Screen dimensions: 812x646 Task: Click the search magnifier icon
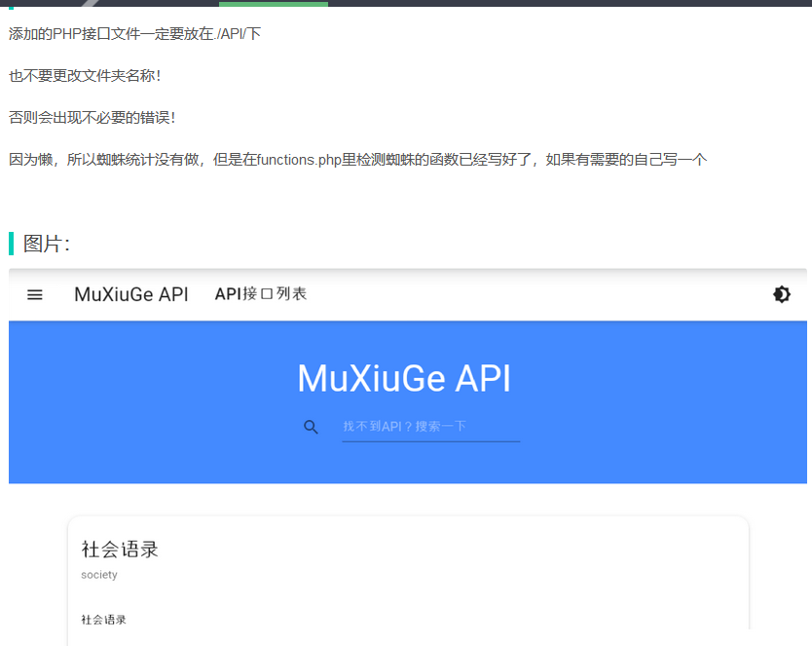[x=312, y=427]
